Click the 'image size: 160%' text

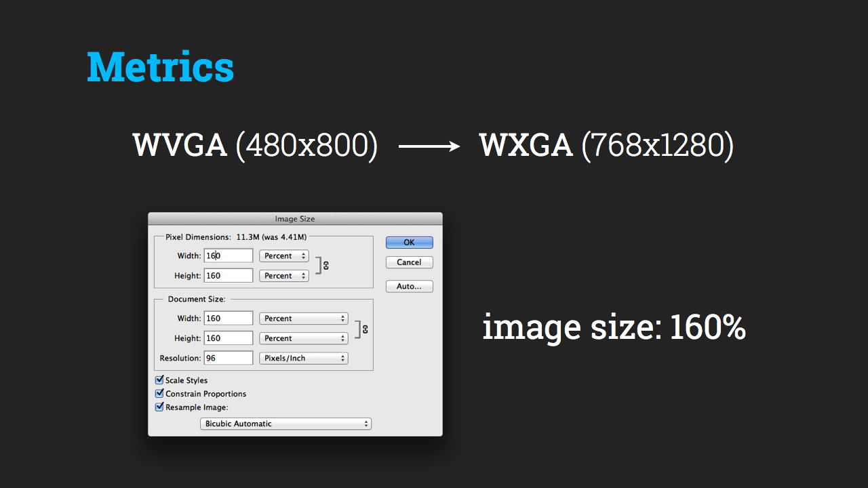coord(614,327)
